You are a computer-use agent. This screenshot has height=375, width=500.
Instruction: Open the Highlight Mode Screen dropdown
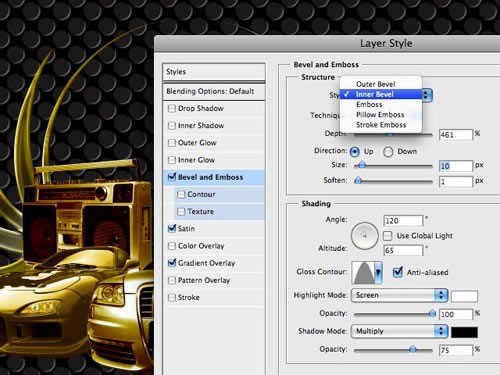(x=399, y=295)
